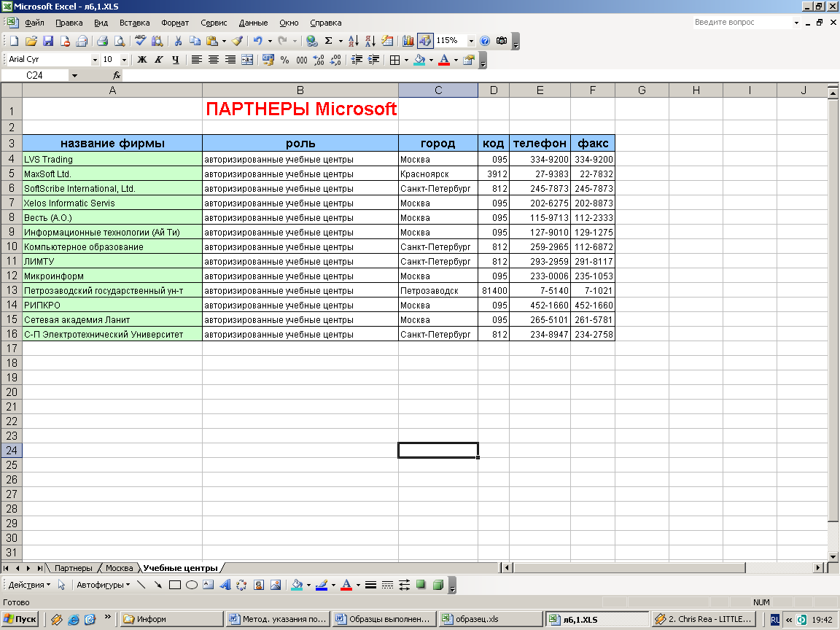Toggle bold (Ж) formatting
Viewport: 840px width, 630px height.
[x=142, y=60]
